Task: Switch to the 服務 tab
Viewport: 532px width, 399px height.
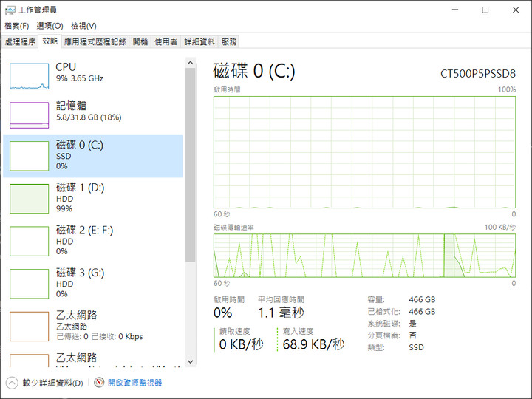Action: pos(228,41)
